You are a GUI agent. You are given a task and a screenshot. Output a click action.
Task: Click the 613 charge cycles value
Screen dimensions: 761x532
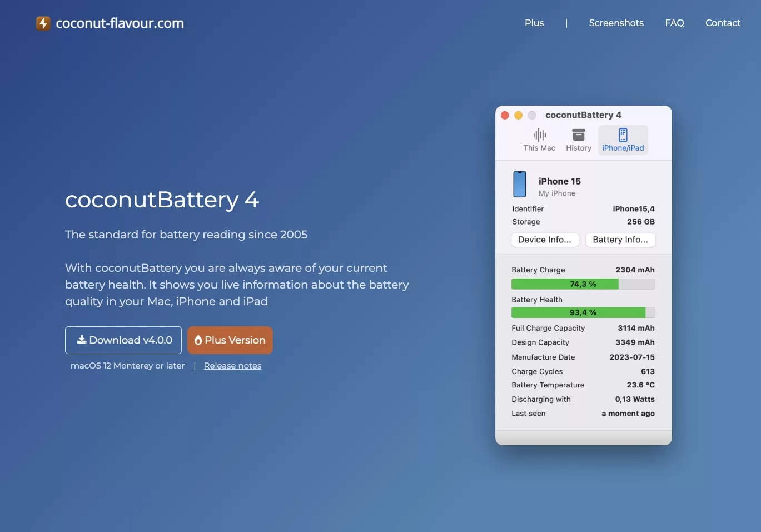pos(648,371)
